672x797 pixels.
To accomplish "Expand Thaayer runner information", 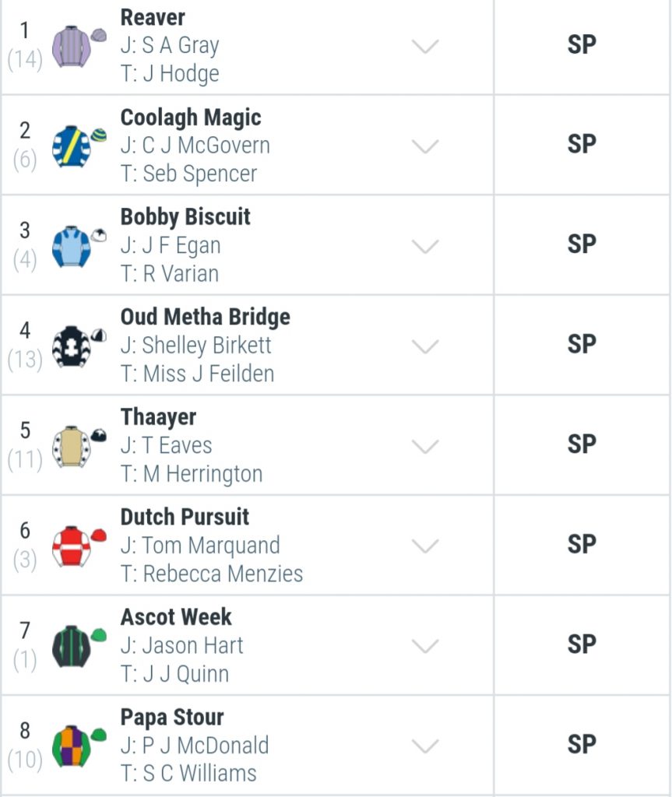I will [x=425, y=447].
